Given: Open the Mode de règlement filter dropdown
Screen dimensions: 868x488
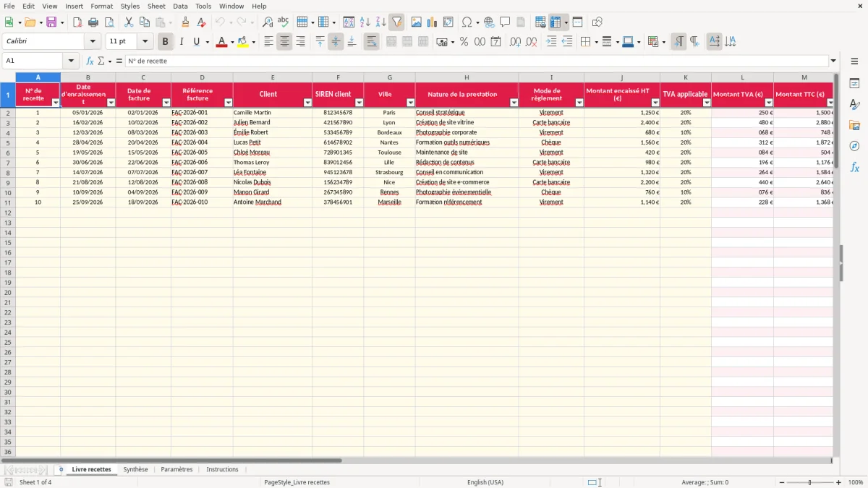Looking at the screenshot, I should click(x=579, y=103).
